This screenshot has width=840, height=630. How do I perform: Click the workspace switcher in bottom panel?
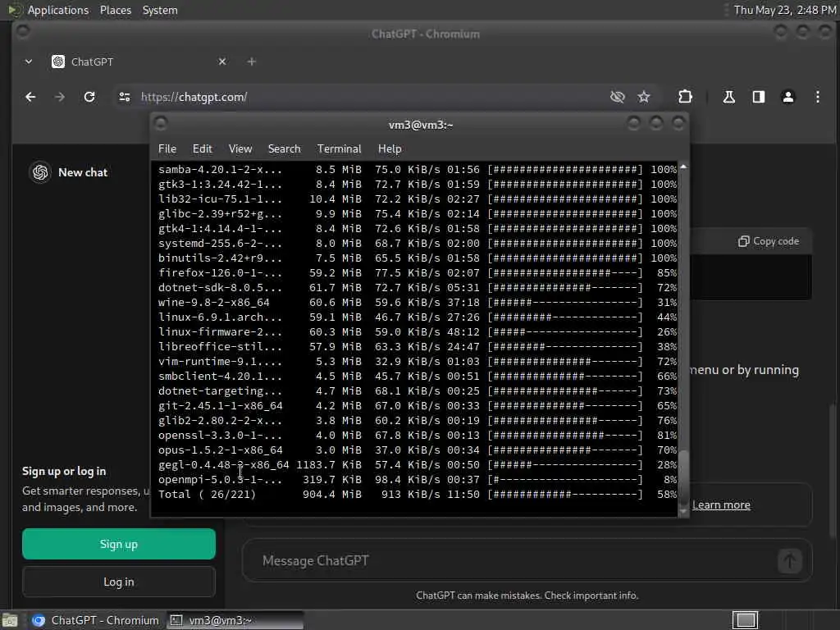pyautogui.click(x=745, y=620)
